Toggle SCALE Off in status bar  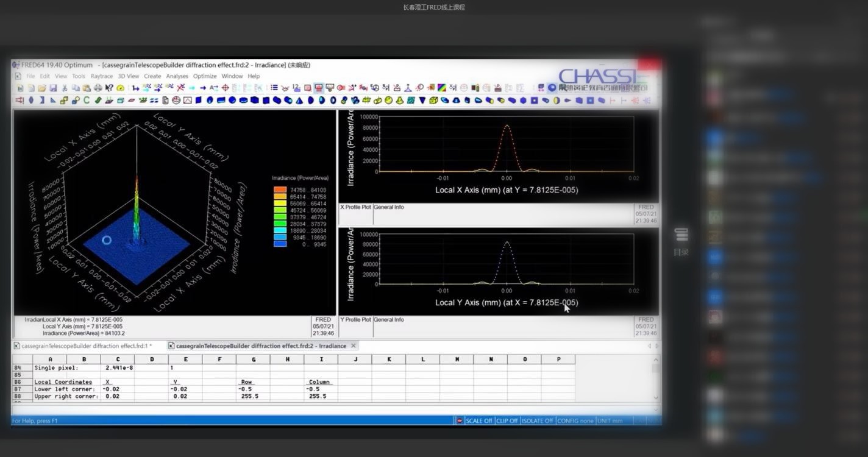tap(478, 421)
